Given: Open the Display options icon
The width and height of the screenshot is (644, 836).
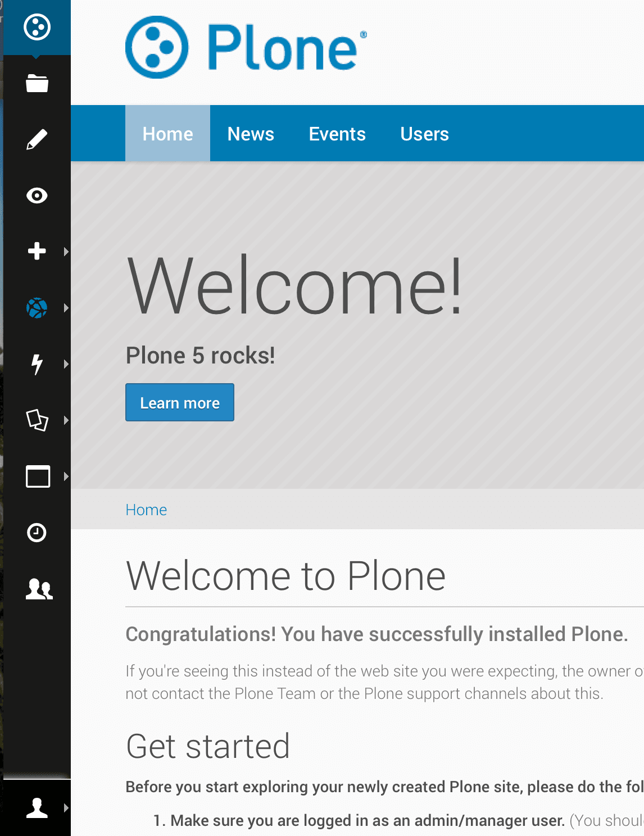Looking at the screenshot, I should [37, 421].
